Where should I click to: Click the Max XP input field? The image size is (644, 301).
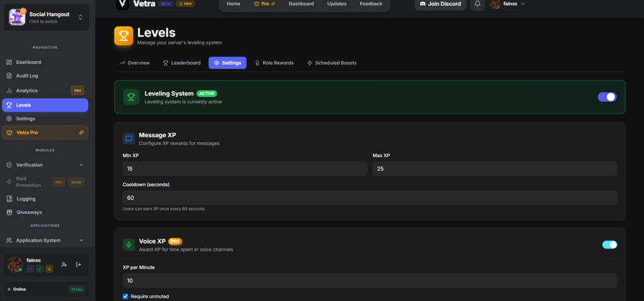pyautogui.click(x=494, y=169)
